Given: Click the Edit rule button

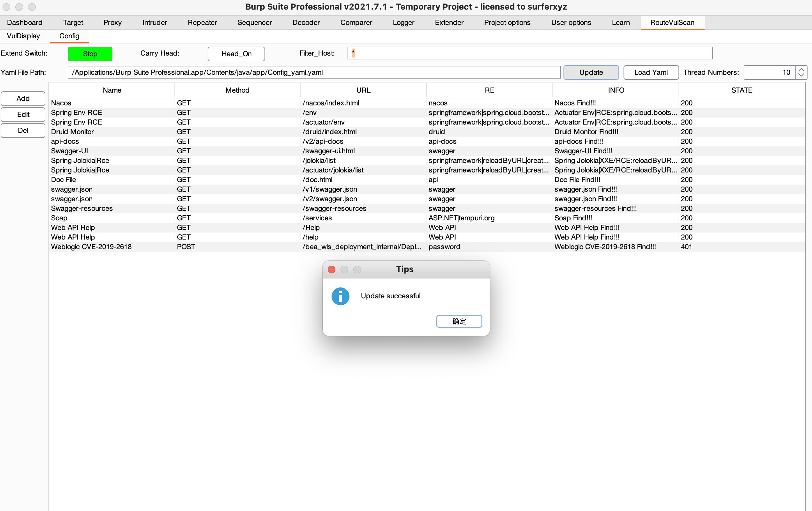Looking at the screenshot, I should [x=23, y=114].
